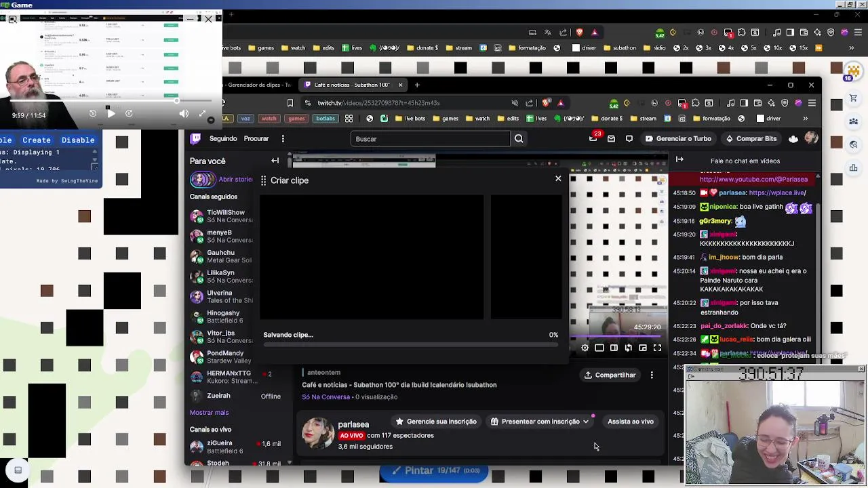Click the Seguindo nav item
868x488 pixels.
223,138
